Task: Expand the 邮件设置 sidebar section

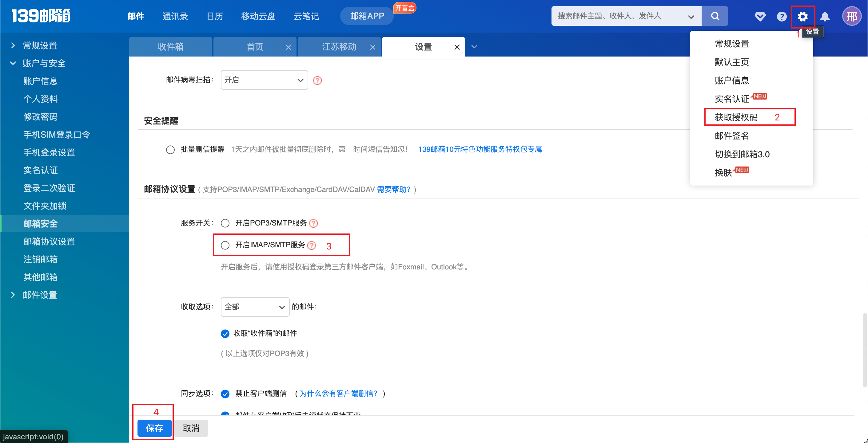Action: point(39,295)
